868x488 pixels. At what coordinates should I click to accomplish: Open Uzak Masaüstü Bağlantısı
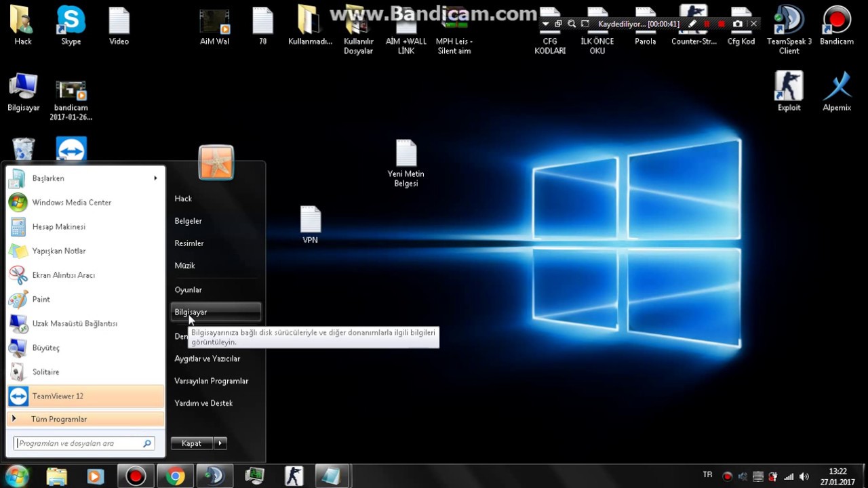coord(85,323)
